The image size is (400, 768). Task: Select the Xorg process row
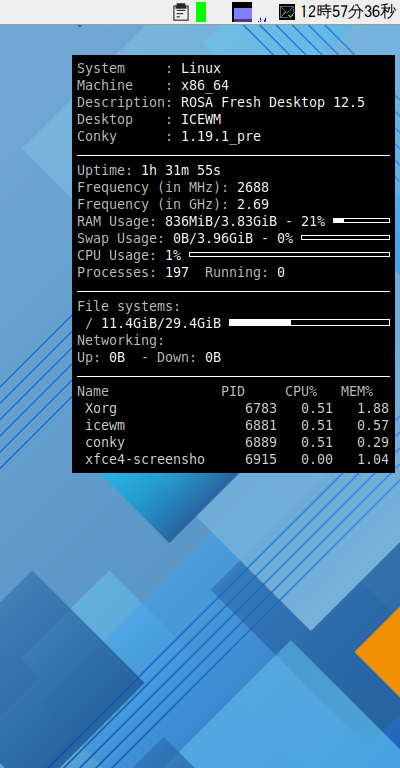coord(233,408)
